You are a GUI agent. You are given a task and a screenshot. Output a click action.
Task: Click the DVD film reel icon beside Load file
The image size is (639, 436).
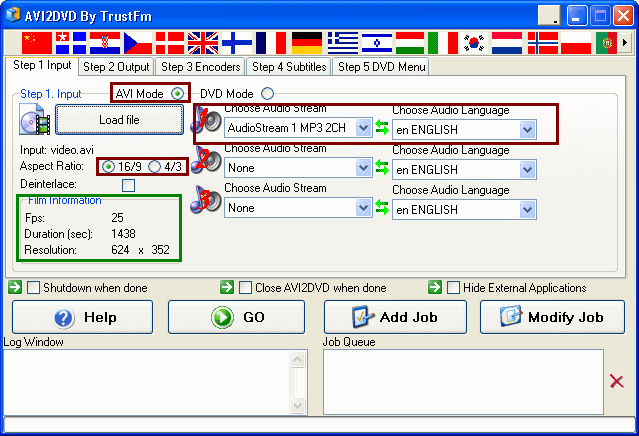coord(35,119)
